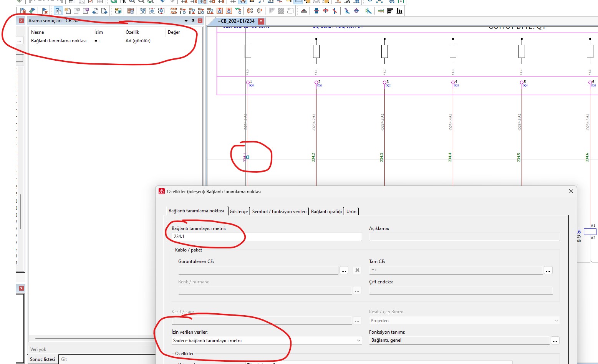Click the black horizontal bar chart icon
The width and height of the screenshot is (598, 364).
(x=390, y=11)
